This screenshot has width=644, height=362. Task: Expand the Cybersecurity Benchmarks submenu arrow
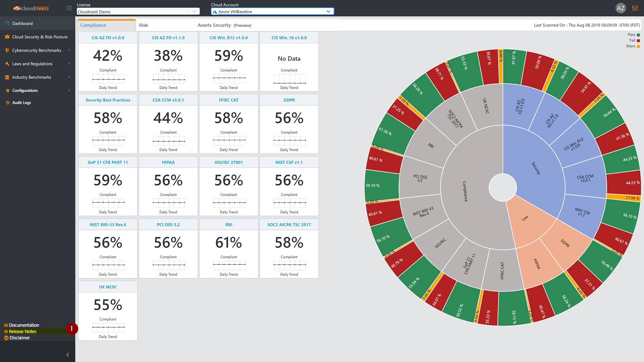pos(69,50)
